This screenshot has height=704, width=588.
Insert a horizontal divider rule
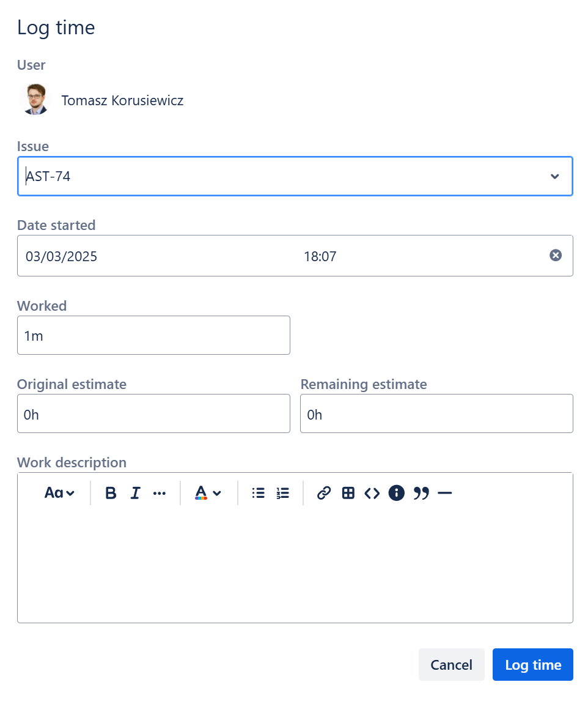click(x=444, y=493)
